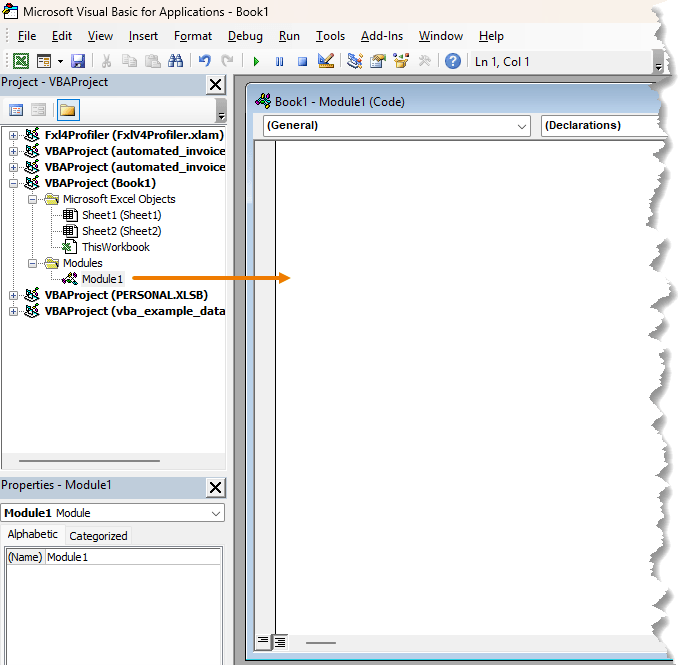Click the Project panel toolbar overflow arrow
This screenshot has width=678, height=665.
tap(221, 111)
